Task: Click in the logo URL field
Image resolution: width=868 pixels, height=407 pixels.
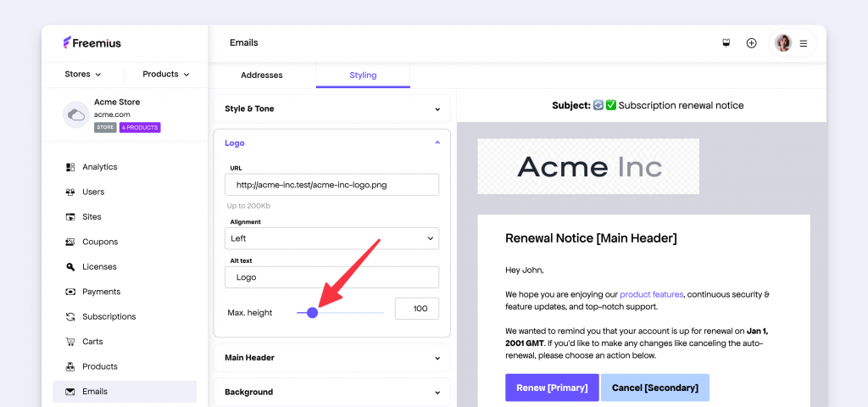Action: point(331,184)
